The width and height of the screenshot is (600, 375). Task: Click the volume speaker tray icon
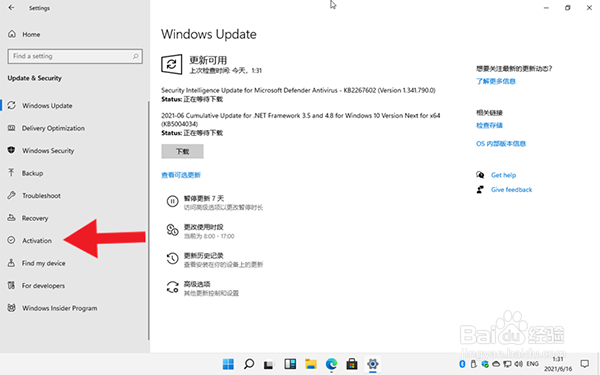(518, 364)
